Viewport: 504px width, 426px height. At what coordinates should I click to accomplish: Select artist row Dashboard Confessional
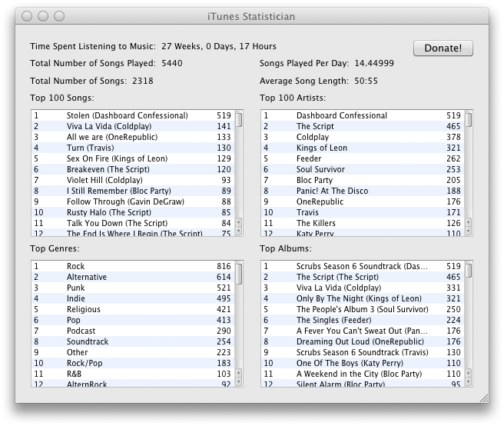(363, 115)
